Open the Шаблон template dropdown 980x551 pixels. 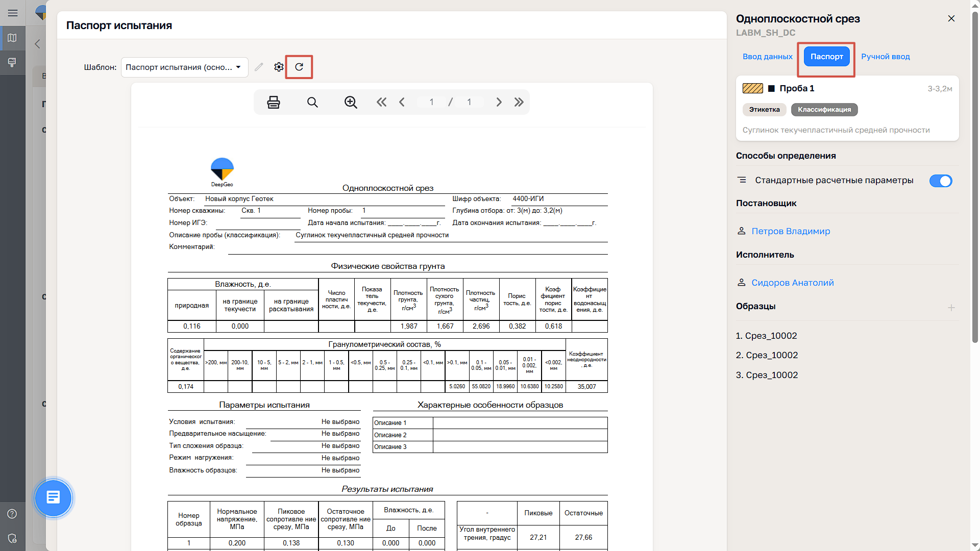[x=184, y=67]
